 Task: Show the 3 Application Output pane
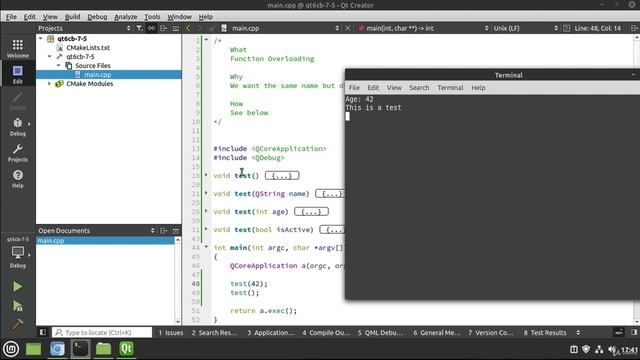[x=271, y=332]
